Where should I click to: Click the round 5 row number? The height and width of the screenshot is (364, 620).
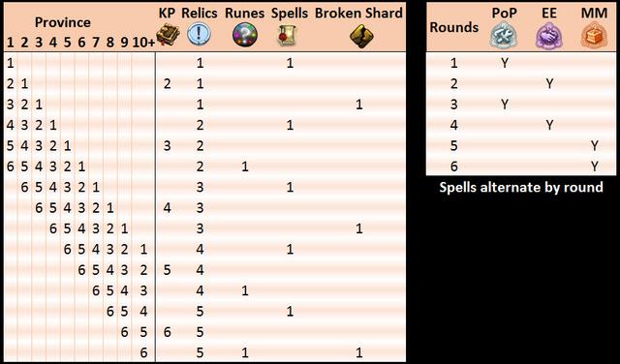coord(454,146)
